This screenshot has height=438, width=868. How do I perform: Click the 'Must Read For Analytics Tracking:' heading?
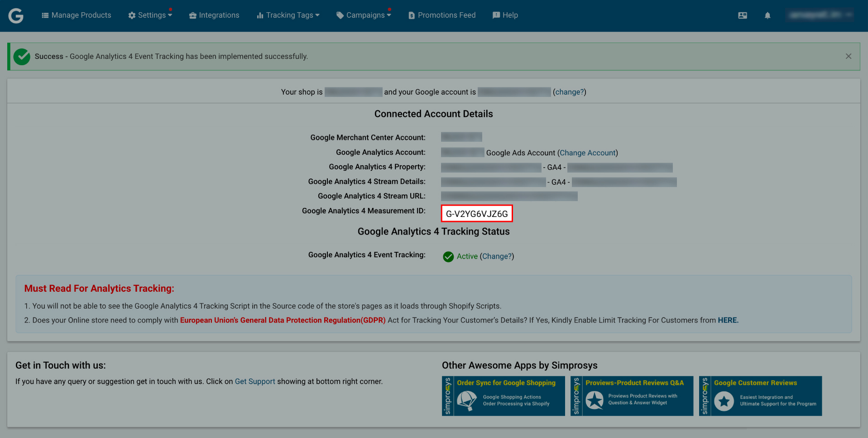point(99,289)
